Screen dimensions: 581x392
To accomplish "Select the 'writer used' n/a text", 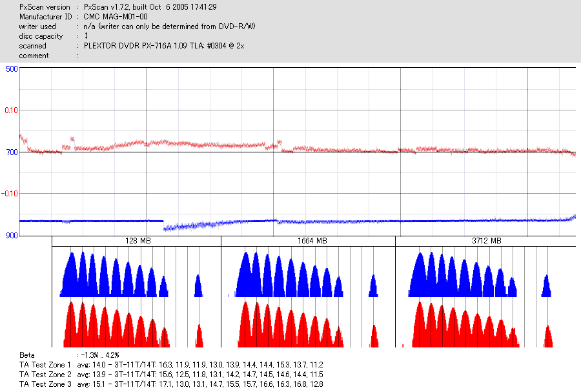I will [169, 26].
